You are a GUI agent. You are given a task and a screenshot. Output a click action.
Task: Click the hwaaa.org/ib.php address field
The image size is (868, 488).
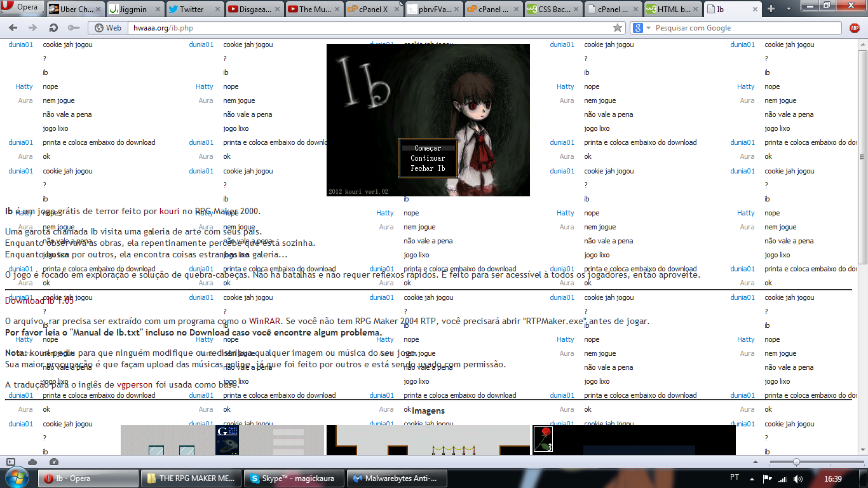pyautogui.click(x=369, y=28)
